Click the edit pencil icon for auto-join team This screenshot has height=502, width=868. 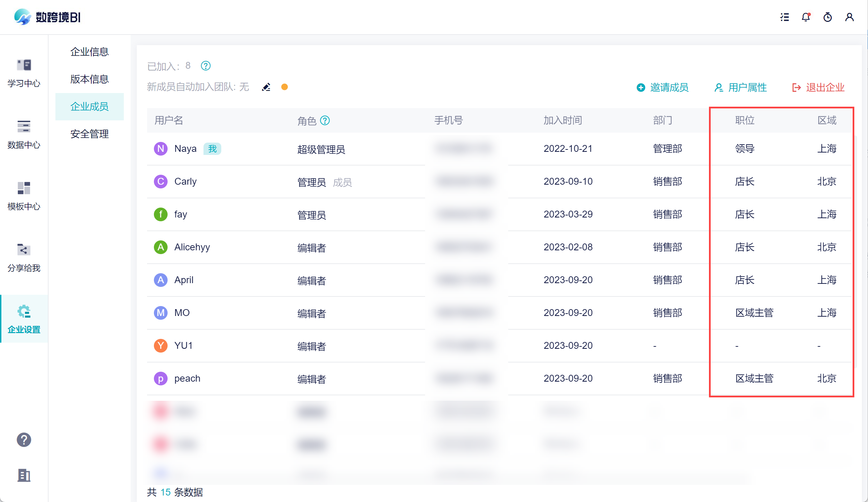click(x=266, y=87)
